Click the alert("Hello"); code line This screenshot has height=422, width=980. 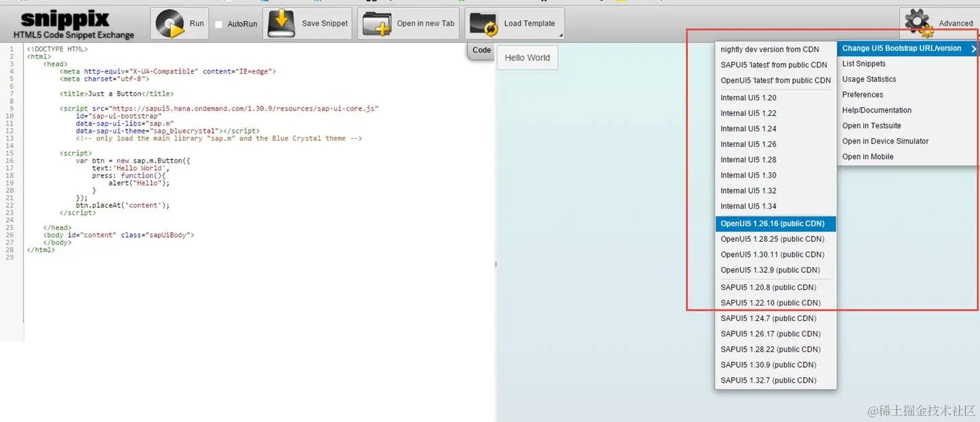coord(139,183)
